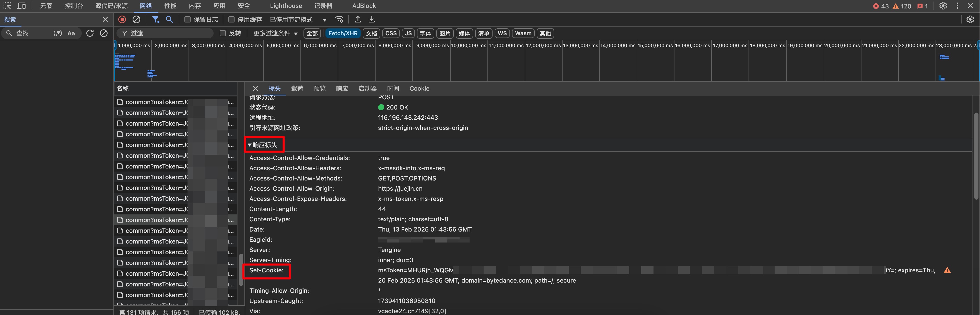Open the network conditions wifi icon
The image size is (980, 315).
(x=339, y=19)
